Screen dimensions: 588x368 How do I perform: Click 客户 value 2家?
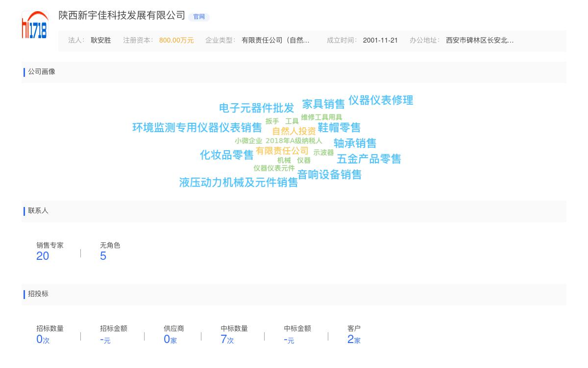point(354,339)
